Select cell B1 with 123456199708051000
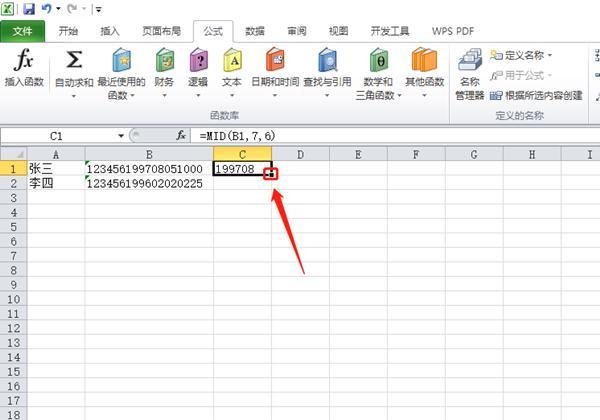 point(149,169)
